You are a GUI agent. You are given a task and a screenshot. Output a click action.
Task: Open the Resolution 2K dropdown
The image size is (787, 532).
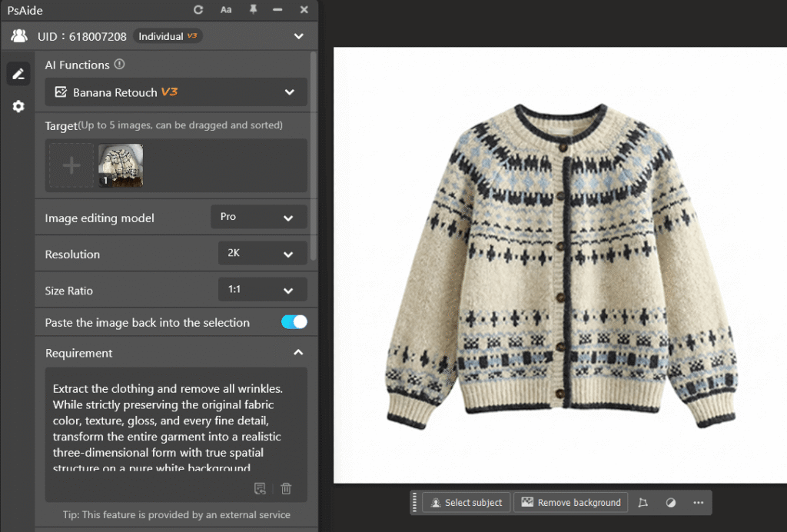(262, 254)
